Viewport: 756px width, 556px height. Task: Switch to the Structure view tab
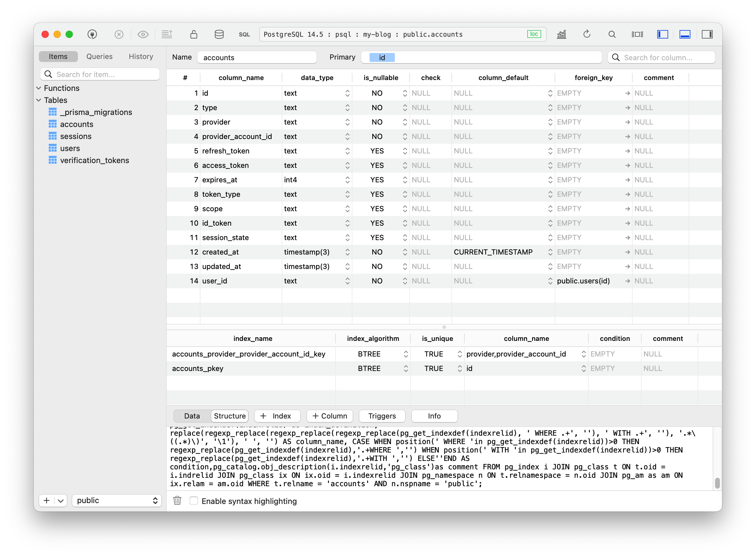[230, 416]
